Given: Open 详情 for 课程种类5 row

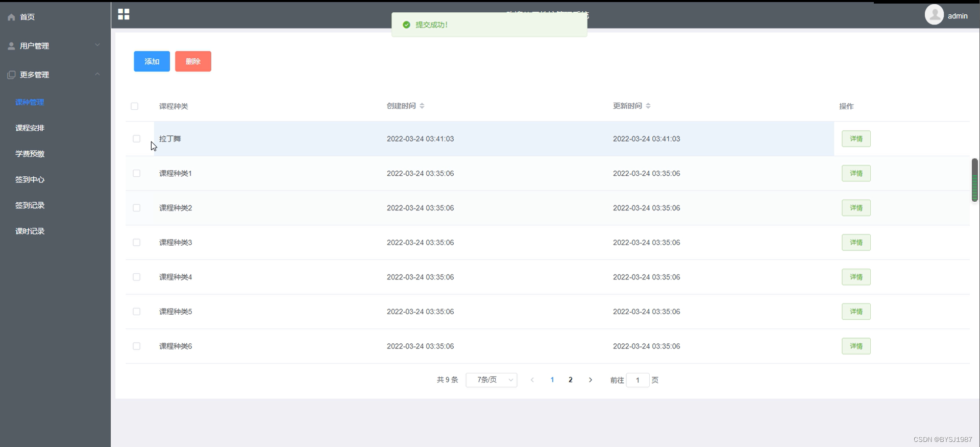Looking at the screenshot, I should point(856,312).
